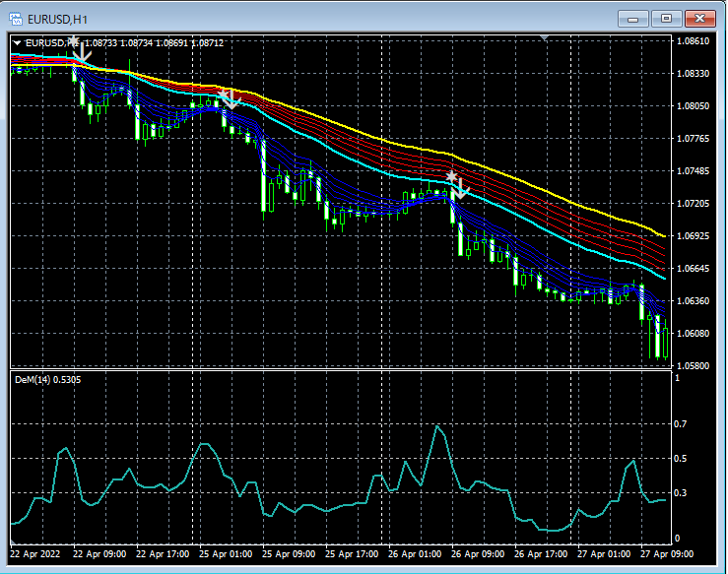This screenshot has width=728, height=574.
Task: Click the 25 Apr 09:00 time label
Action: 289,554
